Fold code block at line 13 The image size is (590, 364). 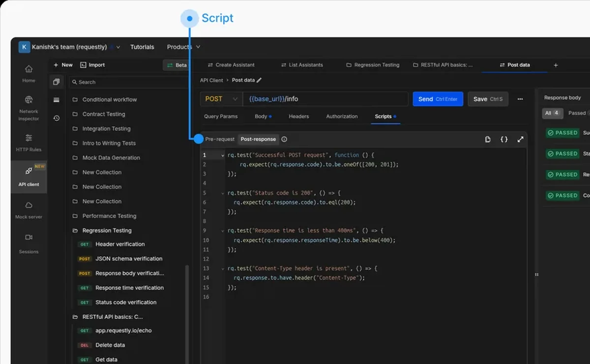pyautogui.click(x=223, y=269)
